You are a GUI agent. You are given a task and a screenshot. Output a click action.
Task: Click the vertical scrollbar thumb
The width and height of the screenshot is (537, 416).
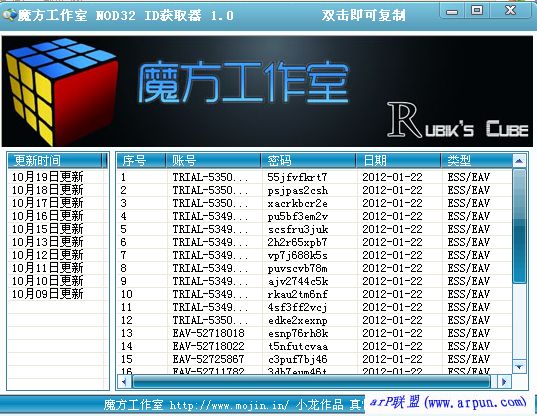tap(519, 226)
